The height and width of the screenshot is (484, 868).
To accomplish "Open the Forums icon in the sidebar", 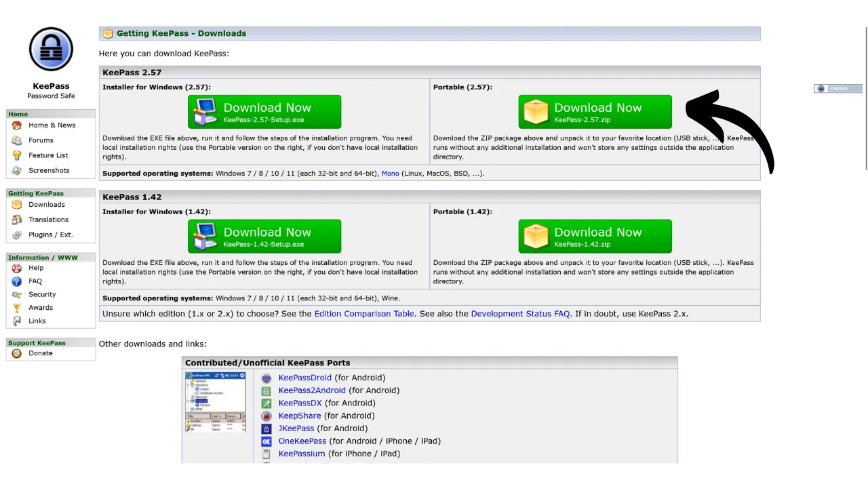I will (x=16, y=140).
